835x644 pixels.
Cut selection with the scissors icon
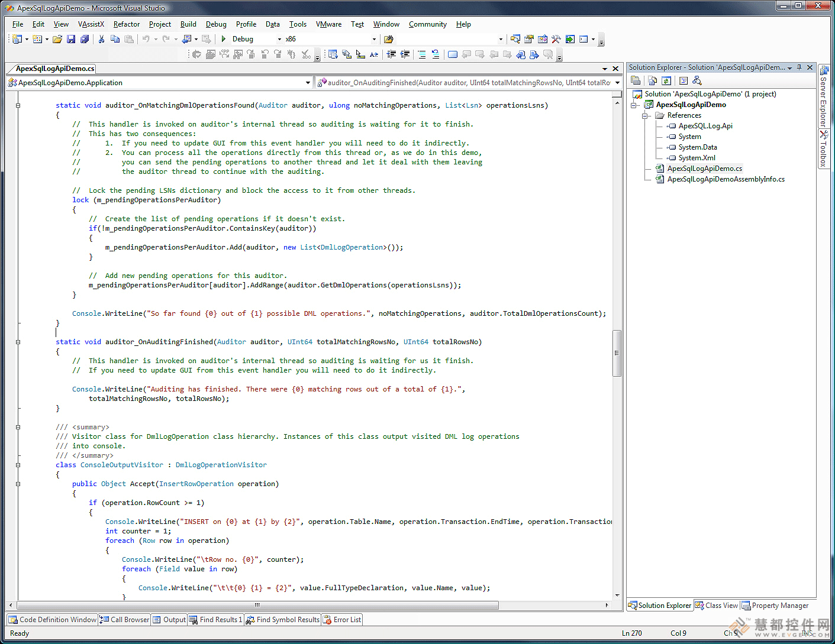click(x=102, y=39)
